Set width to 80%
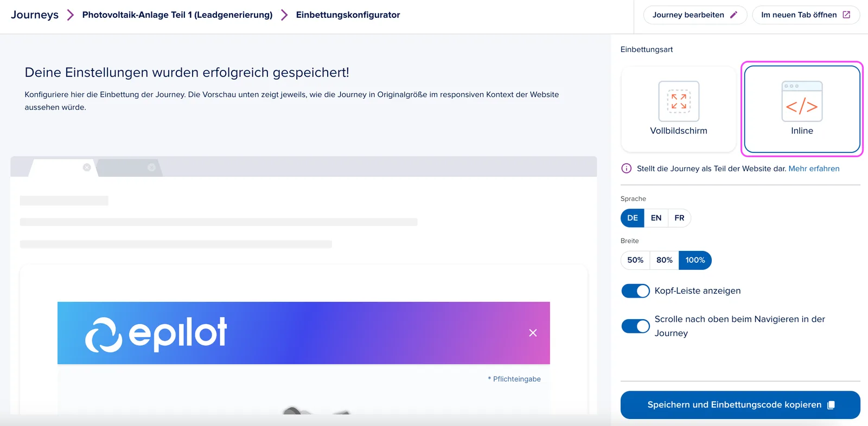868x426 pixels. pyautogui.click(x=665, y=260)
